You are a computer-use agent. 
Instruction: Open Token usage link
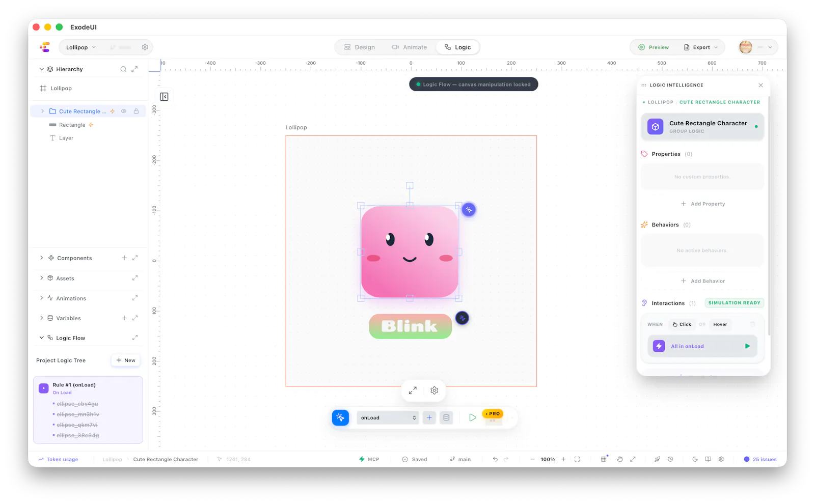(58, 459)
